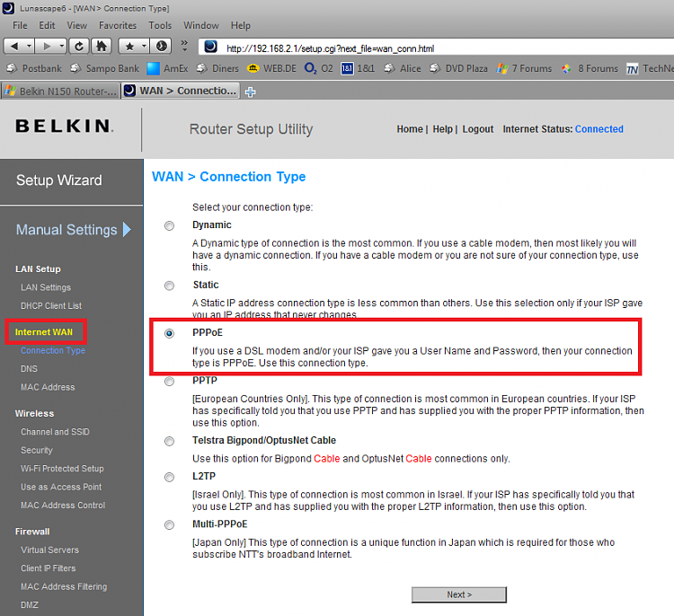Open the Sampo Bank bookmark
Viewport: 674px width, 616px height.
105,68
